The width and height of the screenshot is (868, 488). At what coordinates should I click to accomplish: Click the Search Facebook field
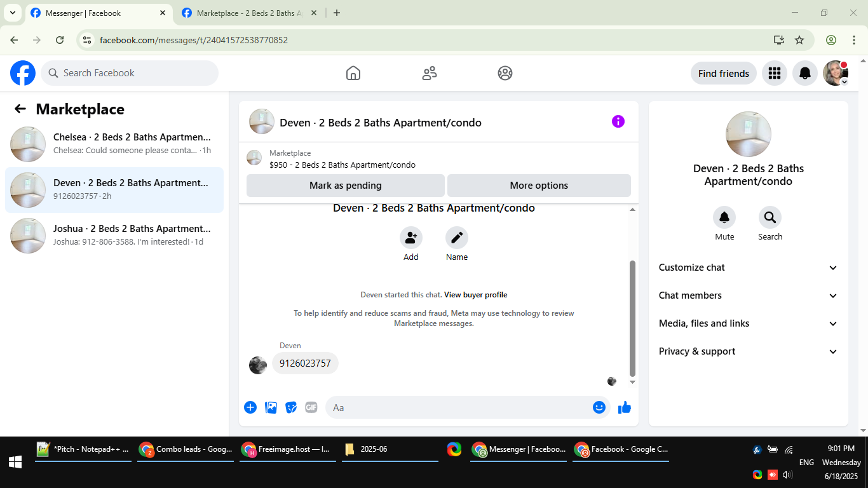pyautogui.click(x=130, y=73)
